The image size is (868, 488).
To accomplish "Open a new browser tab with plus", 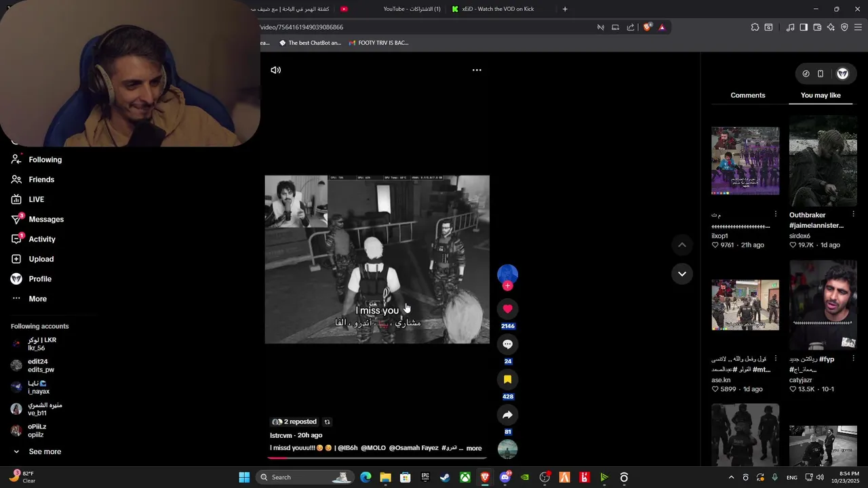I will tap(565, 9).
